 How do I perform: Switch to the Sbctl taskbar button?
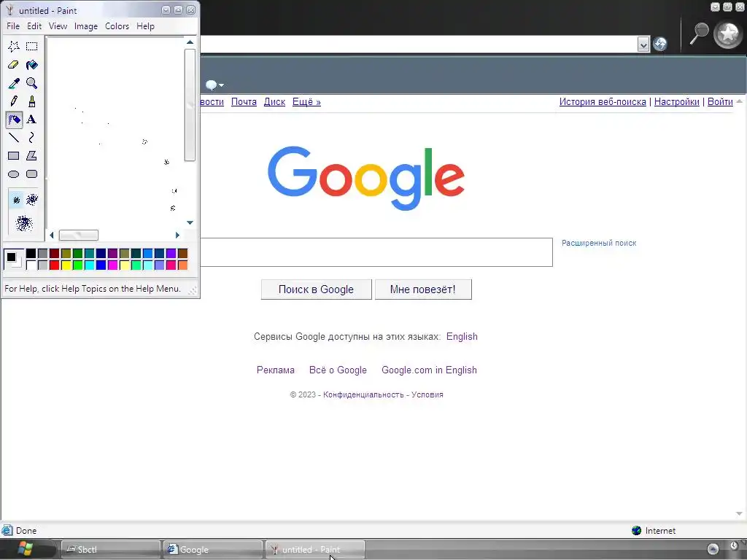coord(111,550)
